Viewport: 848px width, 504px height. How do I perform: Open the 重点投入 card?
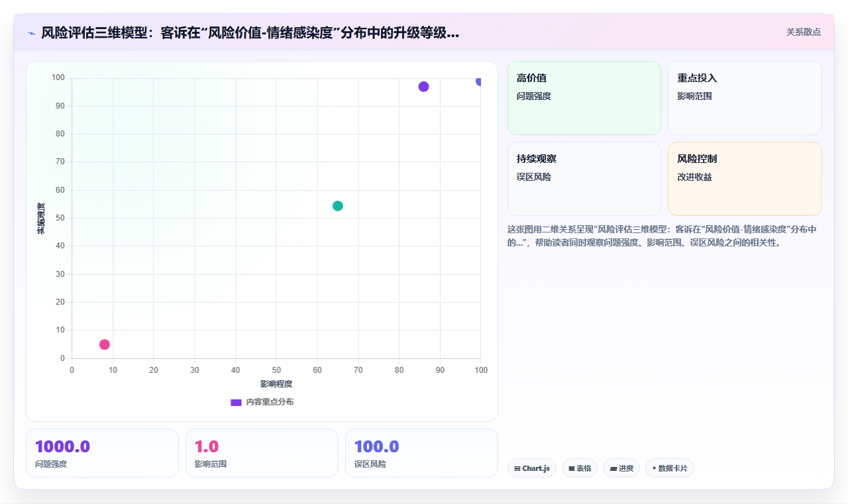745,98
